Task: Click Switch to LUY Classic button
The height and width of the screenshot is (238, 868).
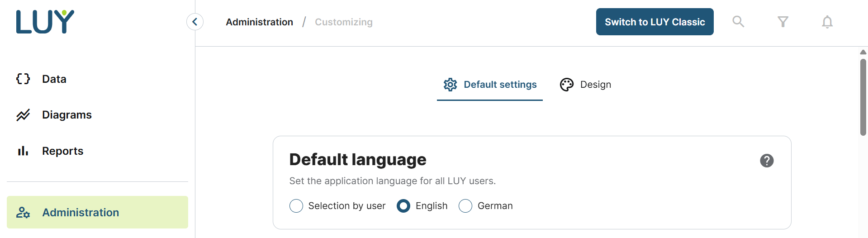Action: (x=655, y=22)
